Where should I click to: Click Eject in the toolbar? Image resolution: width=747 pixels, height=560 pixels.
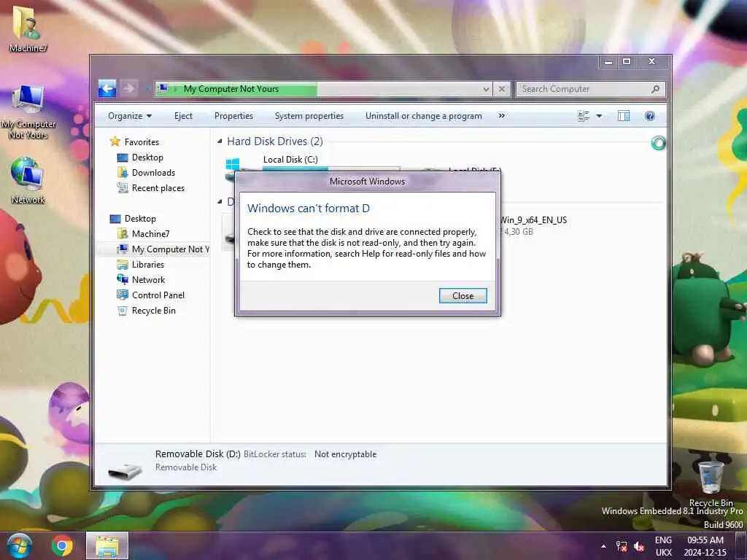183,116
